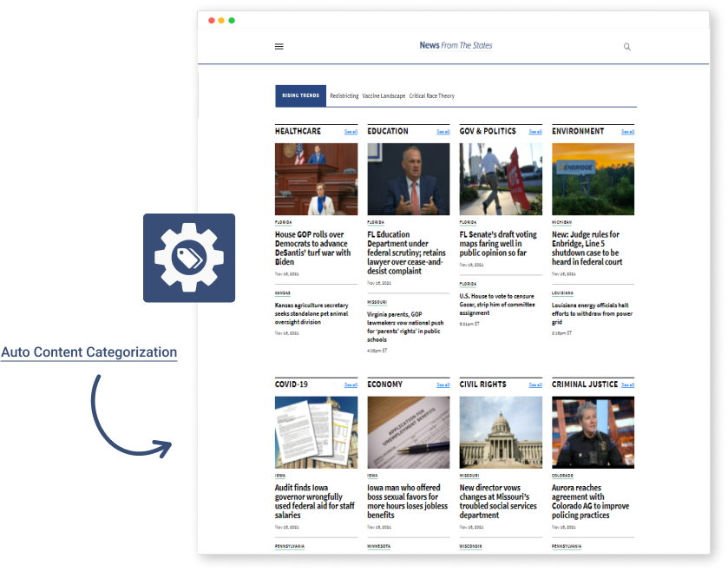
Task: Click the underlined Auto Content Categorization label
Action: point(89,352)
